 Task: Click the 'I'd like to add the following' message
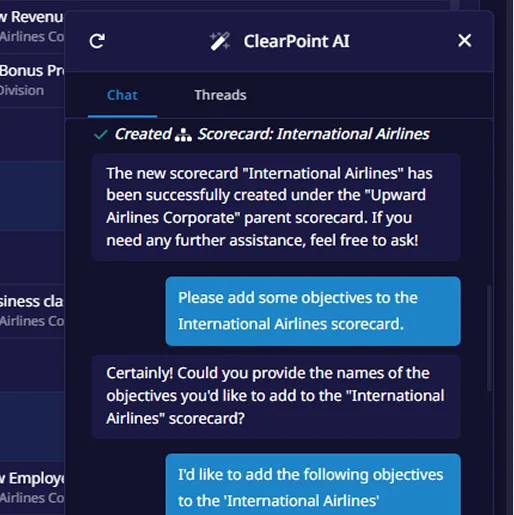[313, 484]
